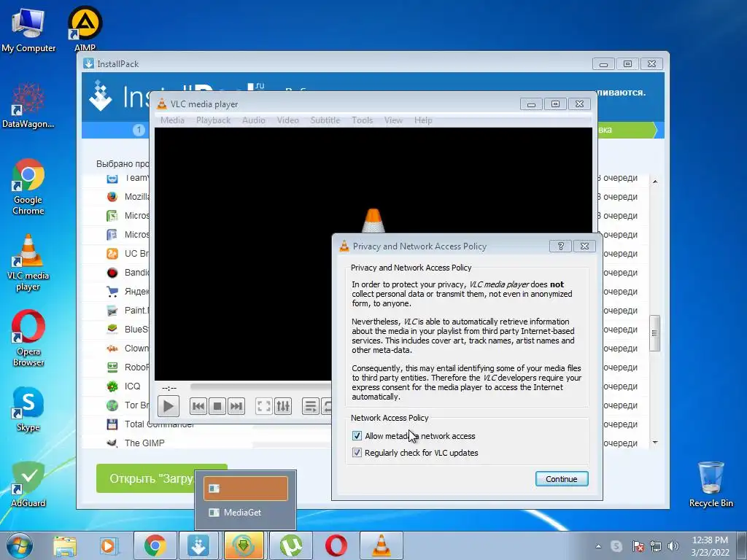Click step 1 circle in InstallPack
Image resolution: width=747 pixels, height=560 pixels.
click(139, 130)
